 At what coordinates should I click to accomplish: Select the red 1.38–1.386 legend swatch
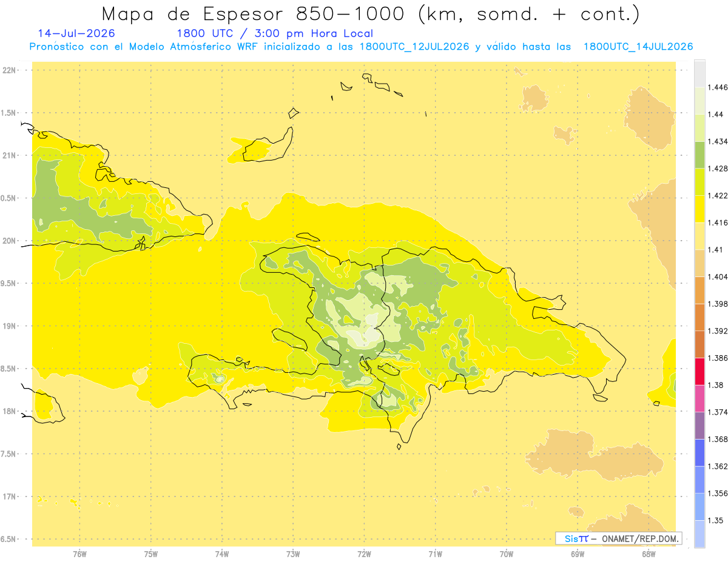699,372
